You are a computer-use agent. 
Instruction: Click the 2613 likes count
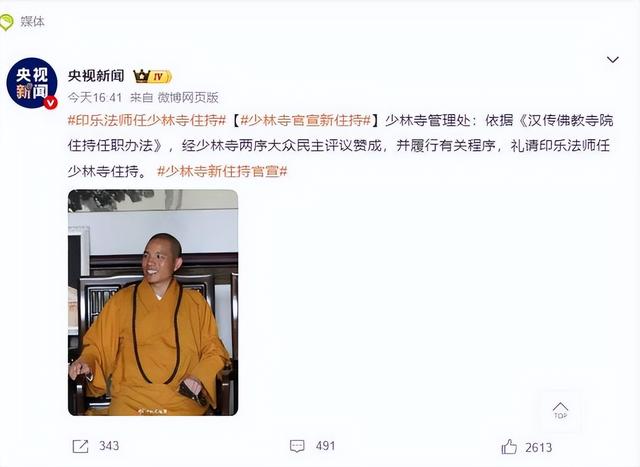coord(538,448)
